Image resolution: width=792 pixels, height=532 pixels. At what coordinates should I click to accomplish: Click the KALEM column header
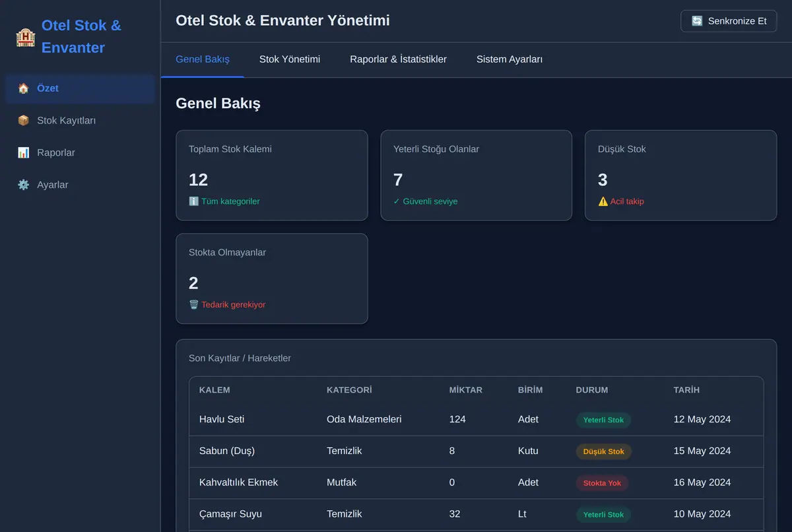tap(214, 390)
